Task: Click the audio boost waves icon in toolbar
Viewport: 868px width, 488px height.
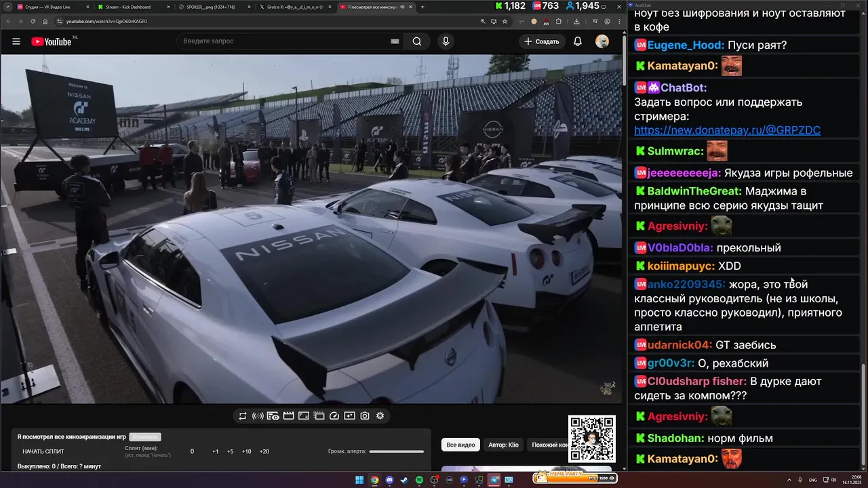Action: [258, 416]
